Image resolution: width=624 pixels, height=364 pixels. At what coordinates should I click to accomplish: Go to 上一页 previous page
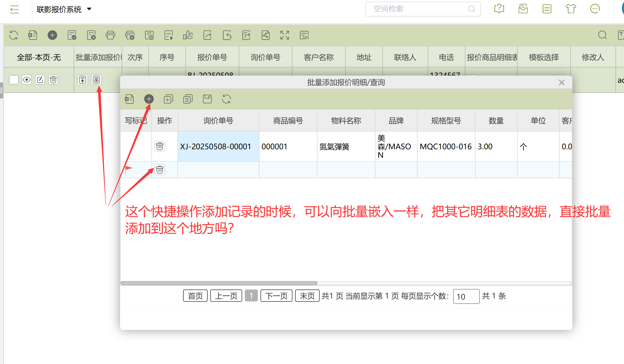pos(226,296)
